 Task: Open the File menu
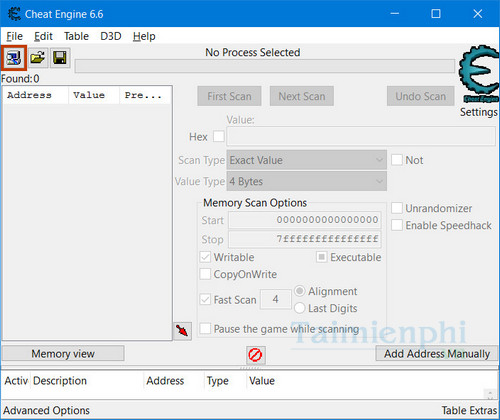tap(15, 36)
